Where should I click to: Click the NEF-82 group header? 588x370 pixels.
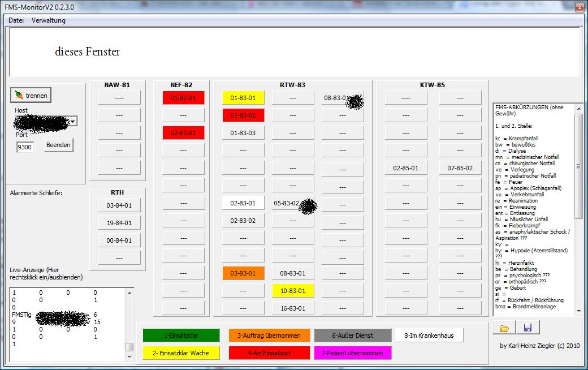pyautogui.click(x=181, y=85)
